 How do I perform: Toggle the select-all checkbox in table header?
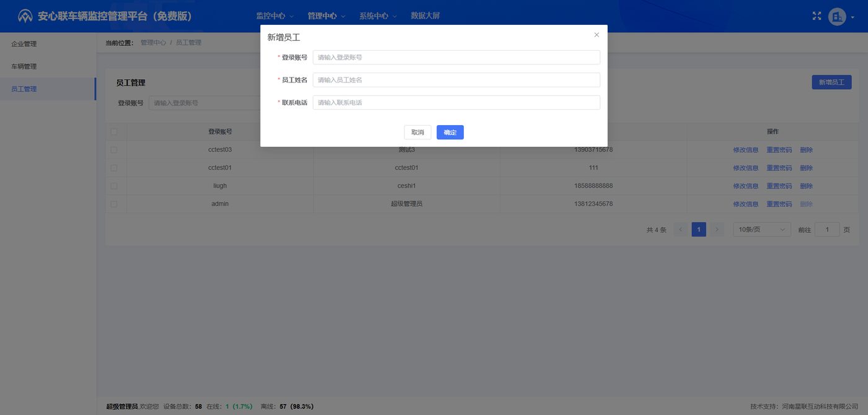[113, 132]
